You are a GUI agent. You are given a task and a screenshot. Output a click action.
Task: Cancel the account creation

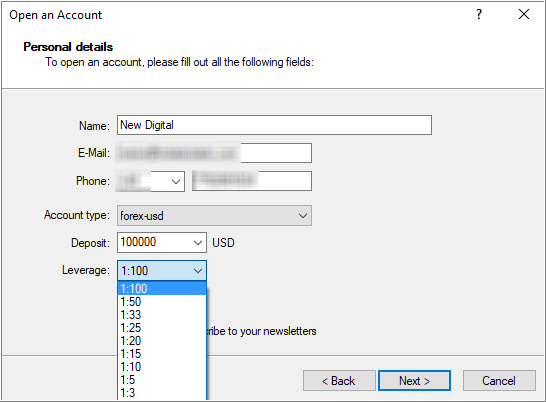click(x=499, y=380)
